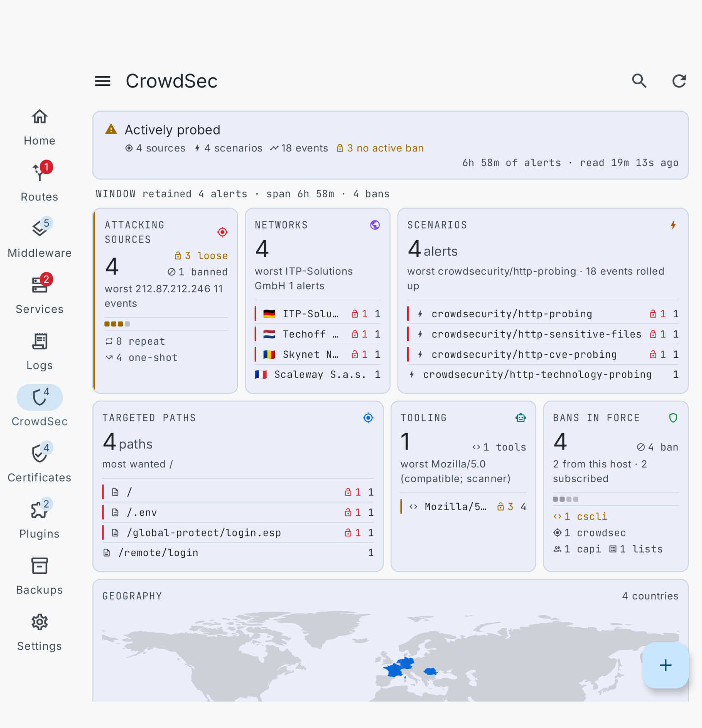Click '3 no active ban' in banner
Screen dimensions: 702x728
point(380,148)
